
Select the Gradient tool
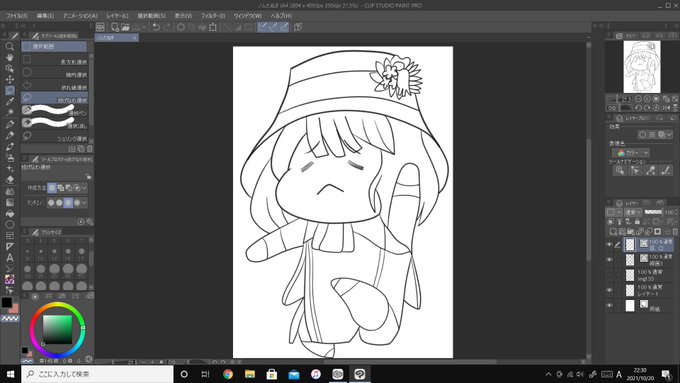pyautogui.click(x=10, y=203)
